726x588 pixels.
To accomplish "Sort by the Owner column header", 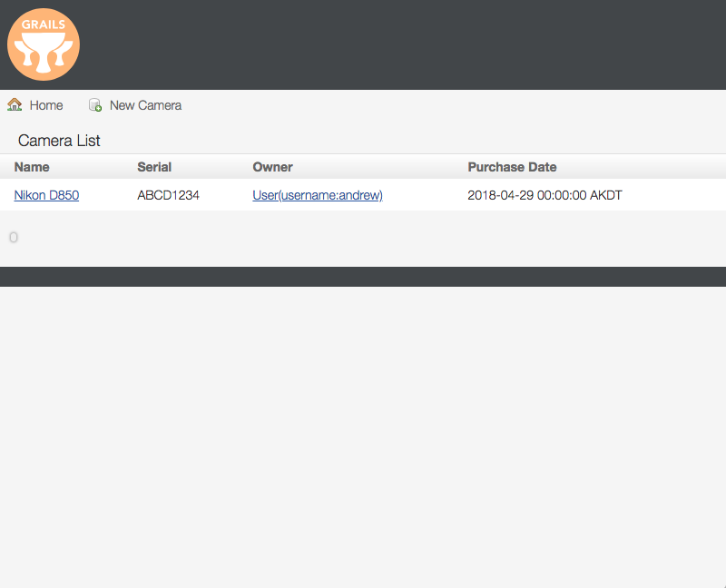I will 272,167.
